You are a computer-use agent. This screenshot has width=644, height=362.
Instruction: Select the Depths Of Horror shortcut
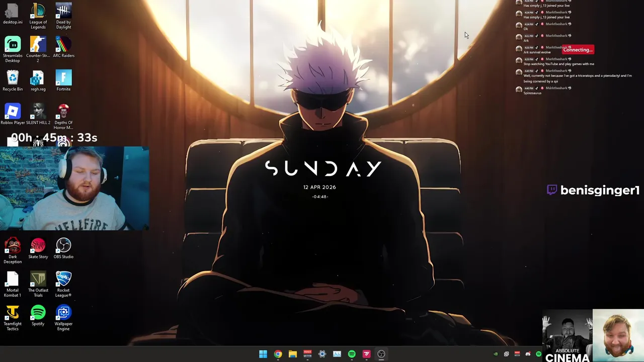coord(63,117)
